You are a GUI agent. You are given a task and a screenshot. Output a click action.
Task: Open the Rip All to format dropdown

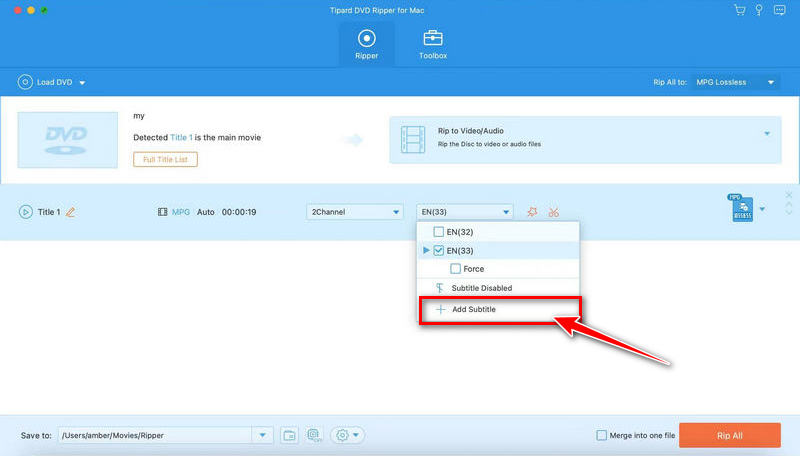(735, 82)
